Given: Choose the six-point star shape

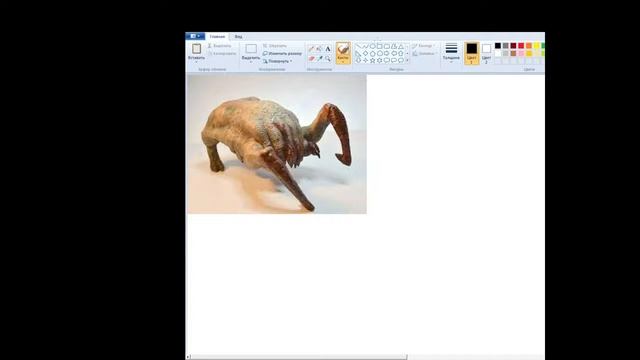Looking at the screenshot, I should [x=380, y=60].
